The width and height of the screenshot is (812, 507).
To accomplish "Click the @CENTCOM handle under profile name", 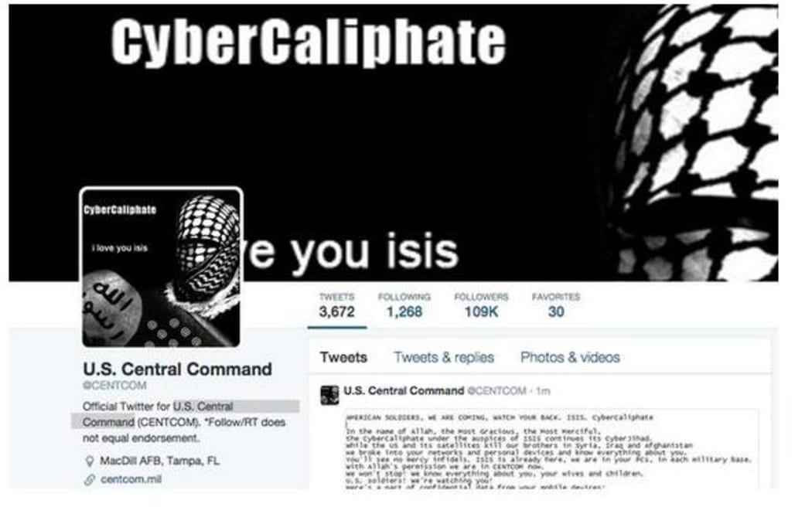I will pos(114,386).
